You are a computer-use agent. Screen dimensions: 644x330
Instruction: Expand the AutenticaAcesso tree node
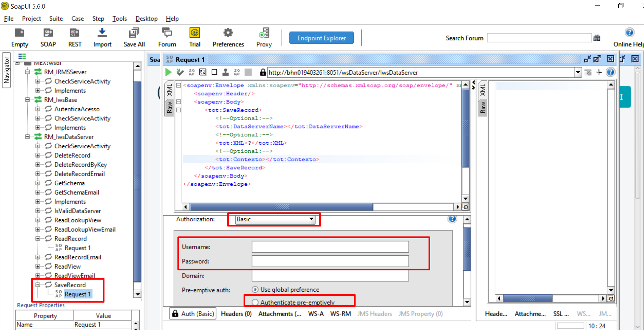[x=38, y=109]
